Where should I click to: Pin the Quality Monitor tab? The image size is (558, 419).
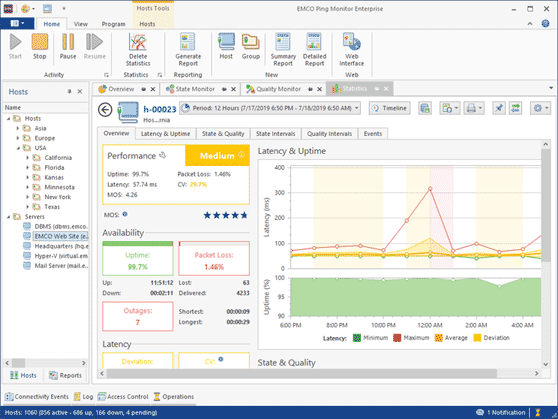point(310,89)
